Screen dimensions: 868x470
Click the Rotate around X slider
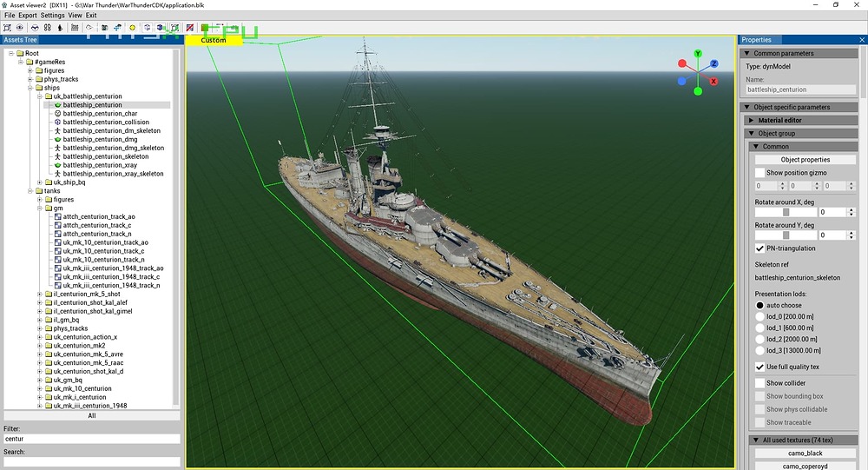point(786,212)
